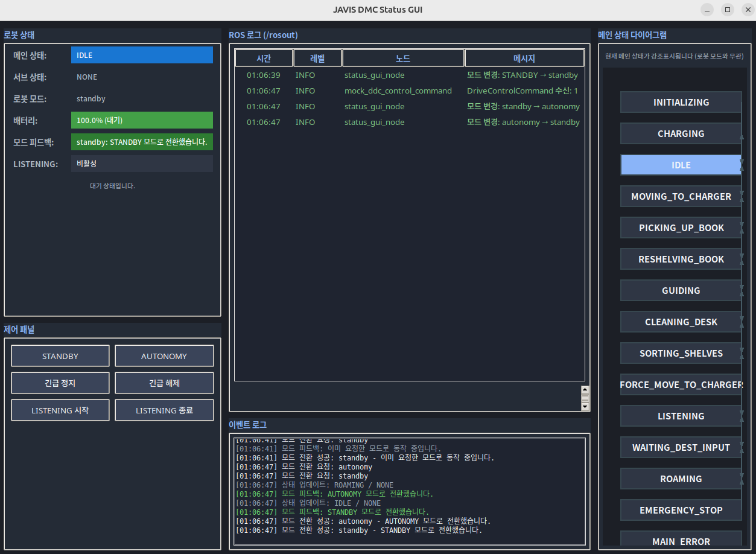Viewport: 756px width, 554px height.
Task: Click the ROS log scrollbar up arrow
Action: (584, 389)
